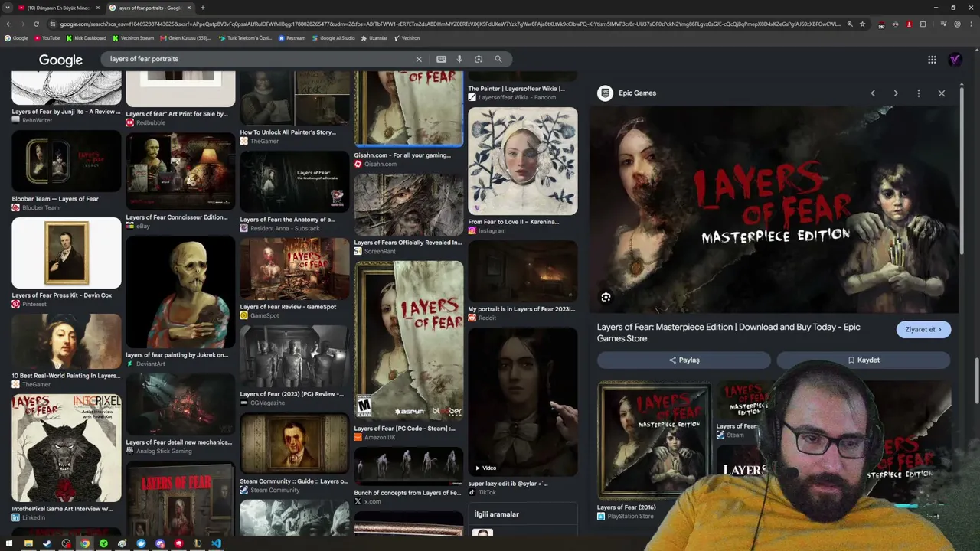Viewport: 980px width, 551px height.
Task: Open the tab search dropdown arrow
Action: coord(8,8)
